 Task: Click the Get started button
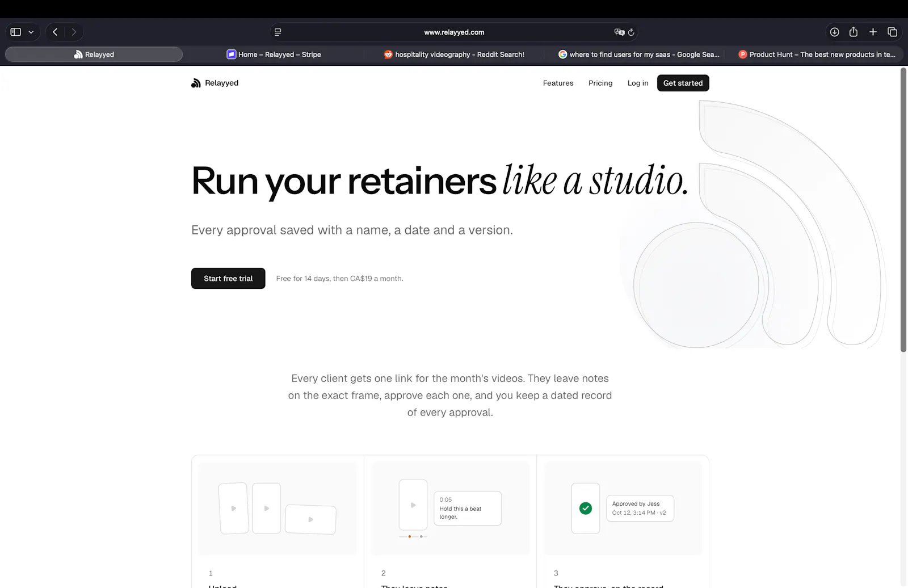click(x=683, y=83)
